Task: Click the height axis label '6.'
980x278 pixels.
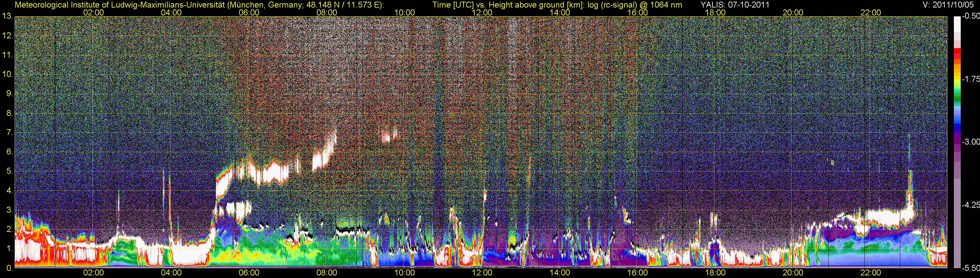Action: click(x=9, y=152)
